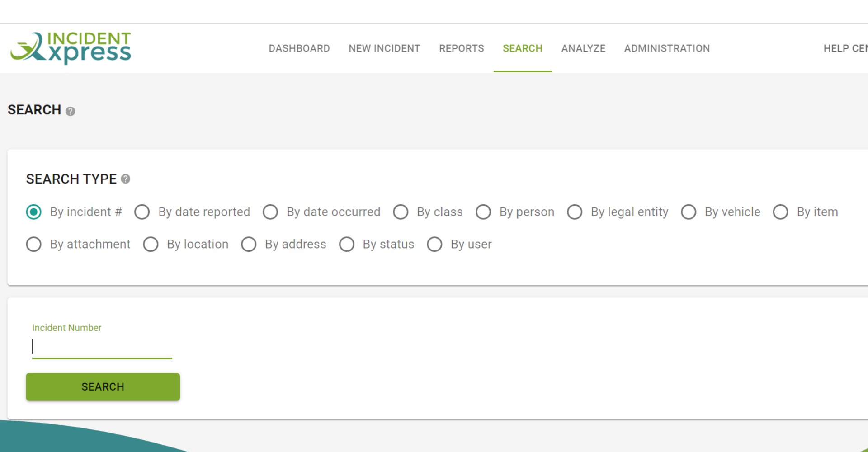
Task: Select By date occurred radio button
Action: click(270, 212)
